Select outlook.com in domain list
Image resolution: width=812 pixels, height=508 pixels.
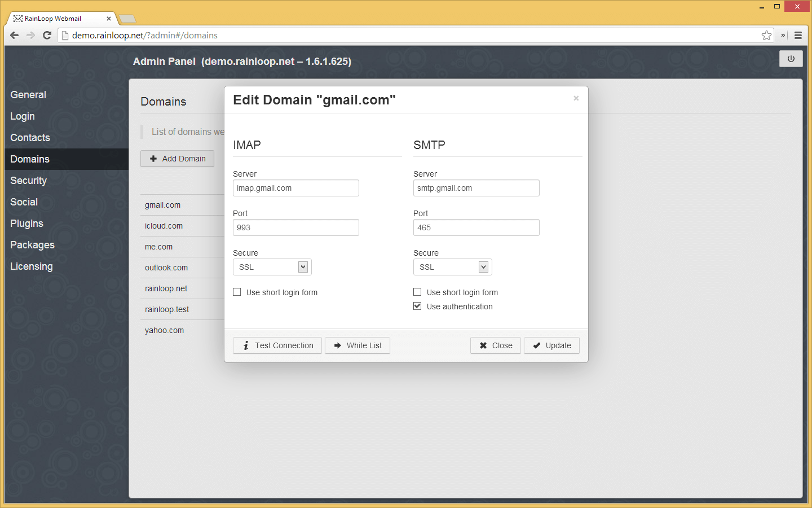166,268
